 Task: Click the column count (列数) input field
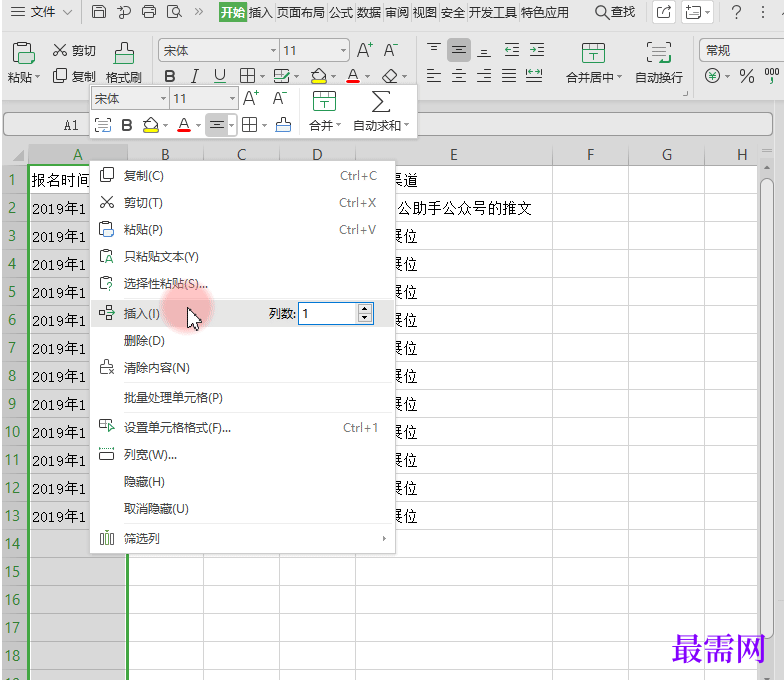pyautogui.click(x=327, y=314)
